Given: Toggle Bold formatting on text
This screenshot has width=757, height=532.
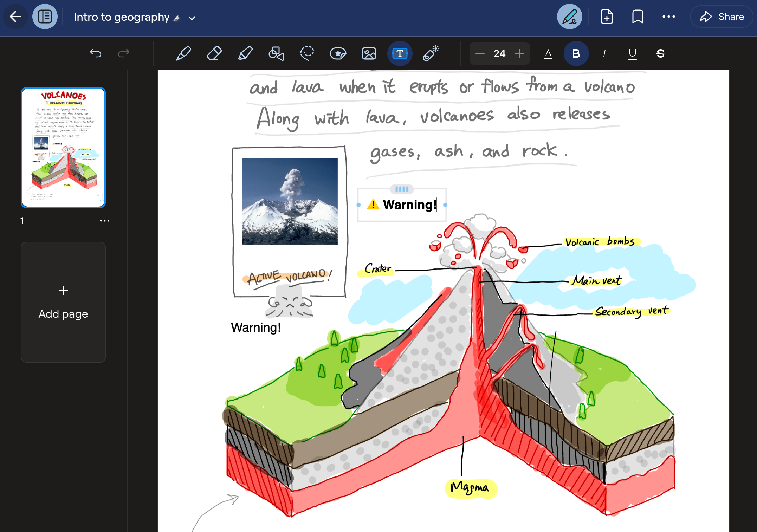Looking at the screenshot, I should pyautogui.click(x=576, y=53).
